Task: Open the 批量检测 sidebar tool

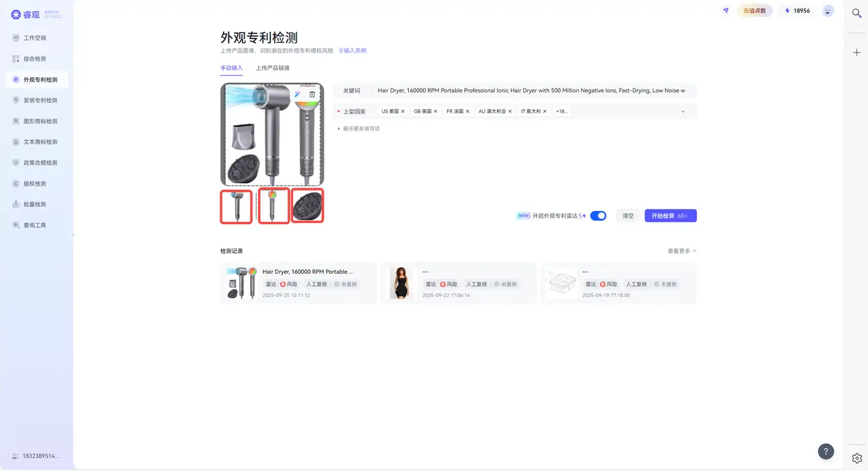Action: [x=36, y=204]
